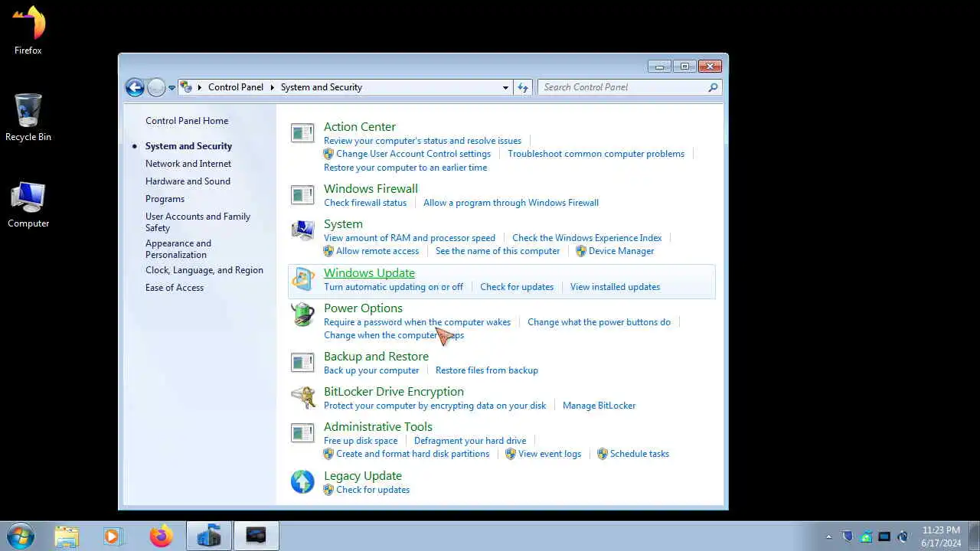Open Windows Explorer from the taskbar
Viewport: 980px width, 551px height.
67,536
